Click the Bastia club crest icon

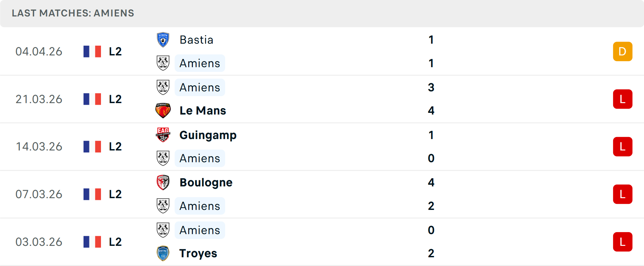coord(163,40)
